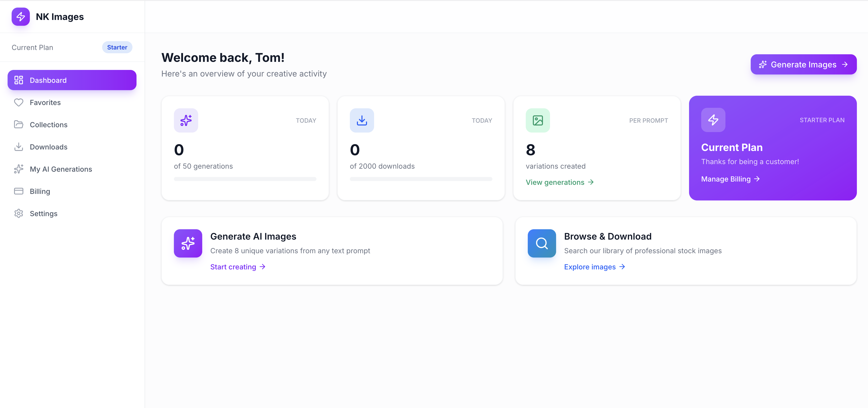
Task: Click the downloads counter card
Action: [x=421, y=148]
